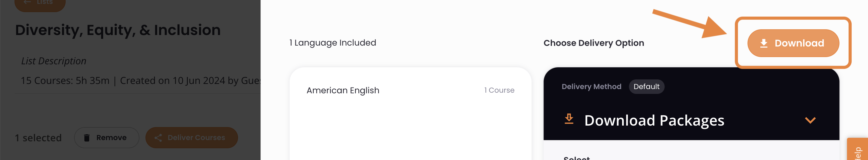Select the American English language row
The width and height of the screenshot is (868, 160).
[410, 91]
